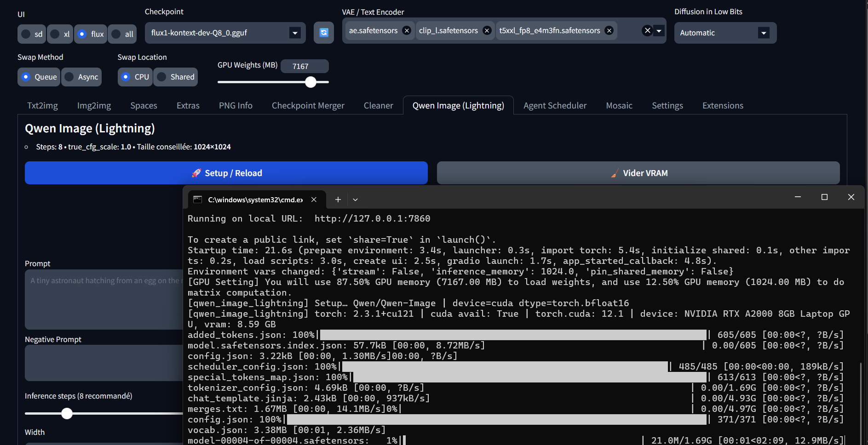The width and height of the screenshot is (868, 445).
Task: Open the Cleaner tab
Action: point(378,105)
